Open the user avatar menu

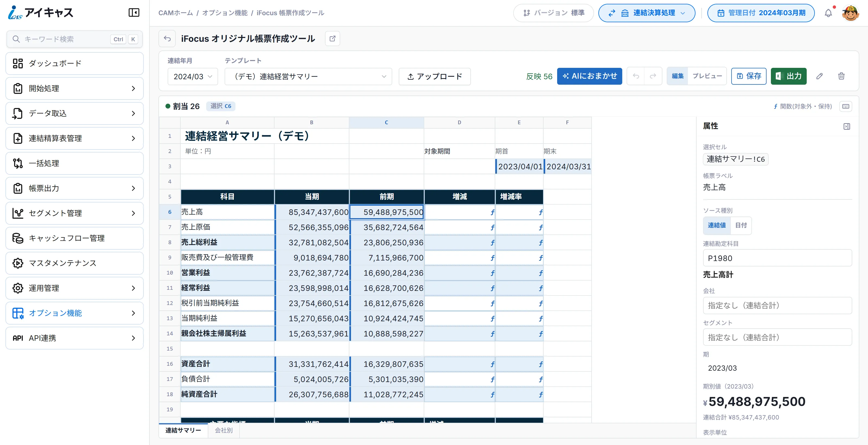(x=850, y=13)
